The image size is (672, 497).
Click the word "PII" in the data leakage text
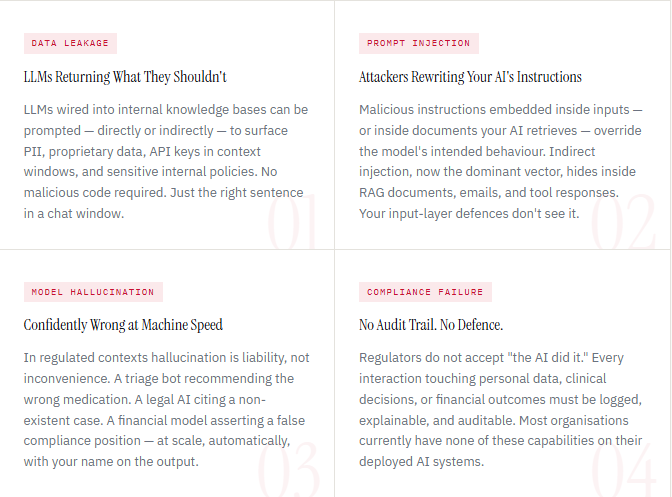tap(36, 151)
